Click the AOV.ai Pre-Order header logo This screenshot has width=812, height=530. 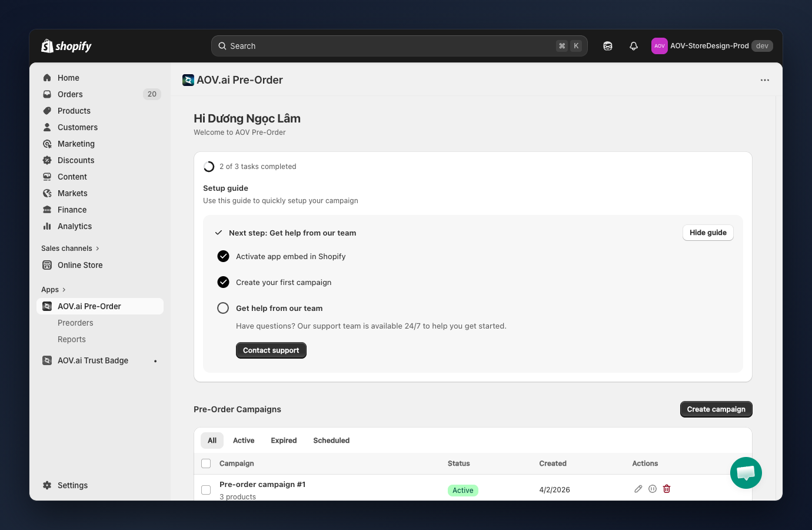tap(188, 80)
